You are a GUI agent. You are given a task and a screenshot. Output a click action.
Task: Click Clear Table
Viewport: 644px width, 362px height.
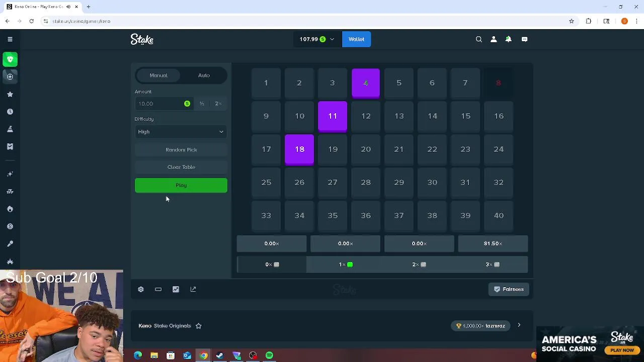click(181, 167)
